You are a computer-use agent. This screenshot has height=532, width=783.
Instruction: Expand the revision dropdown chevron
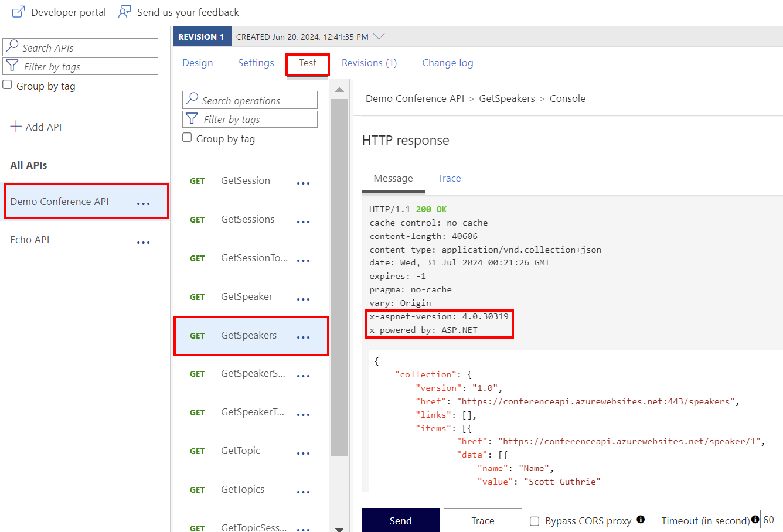coord(379,36)
